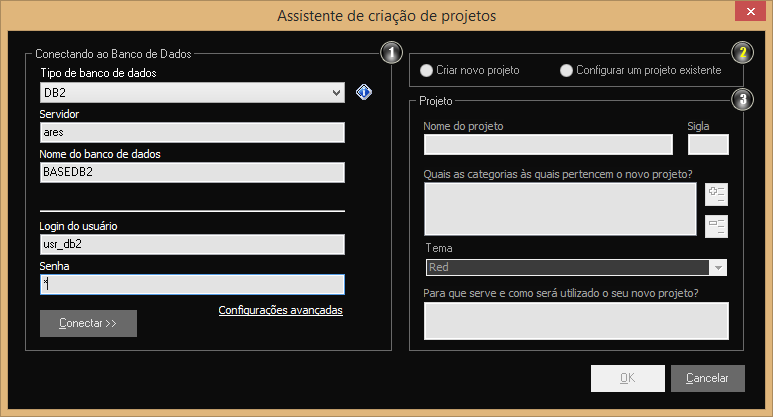Click the 'Nome do banco de dados' field
773x417 pixels.
click(x=192, y=173)
